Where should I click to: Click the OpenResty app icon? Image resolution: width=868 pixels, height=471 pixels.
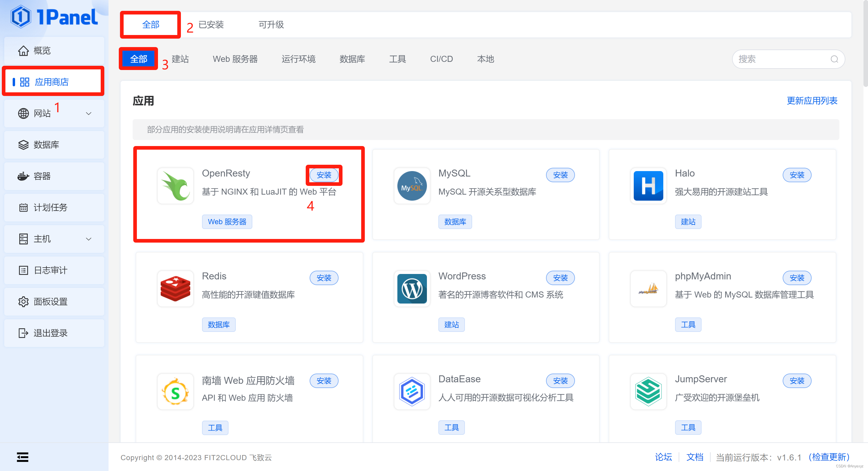coord(175,186)
